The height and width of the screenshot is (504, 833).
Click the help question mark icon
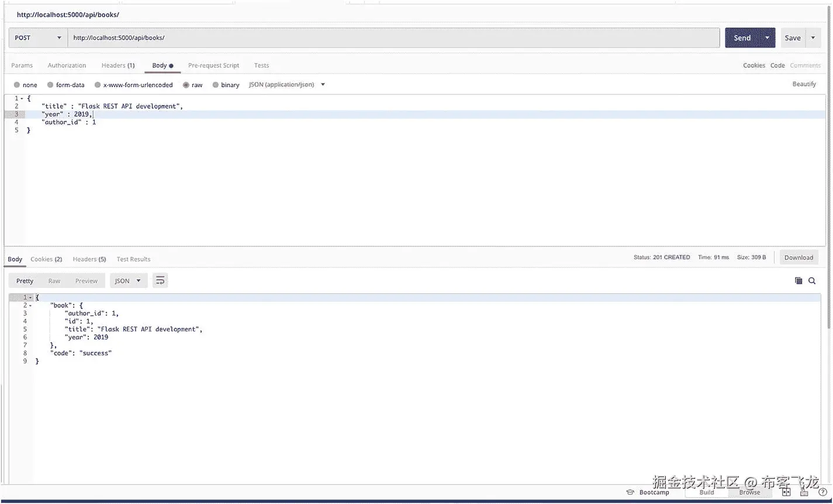(822, 492)
